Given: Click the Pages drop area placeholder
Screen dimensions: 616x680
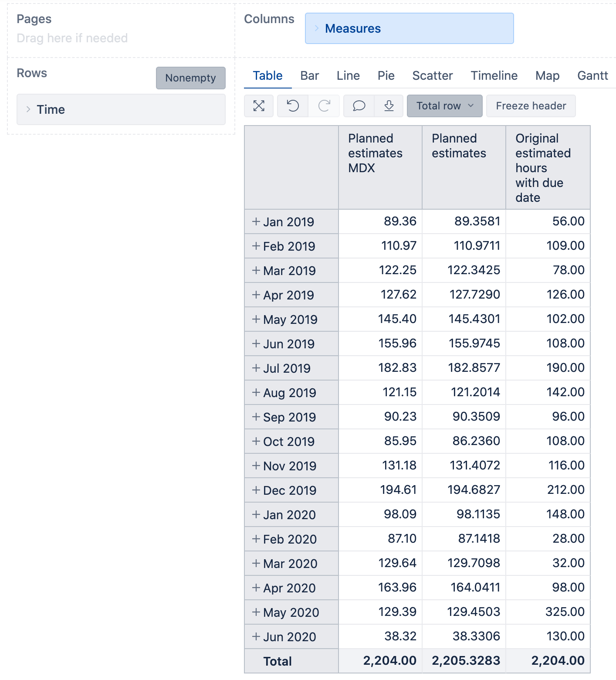Looking at the screenshot, I should (x=72, y=38).
